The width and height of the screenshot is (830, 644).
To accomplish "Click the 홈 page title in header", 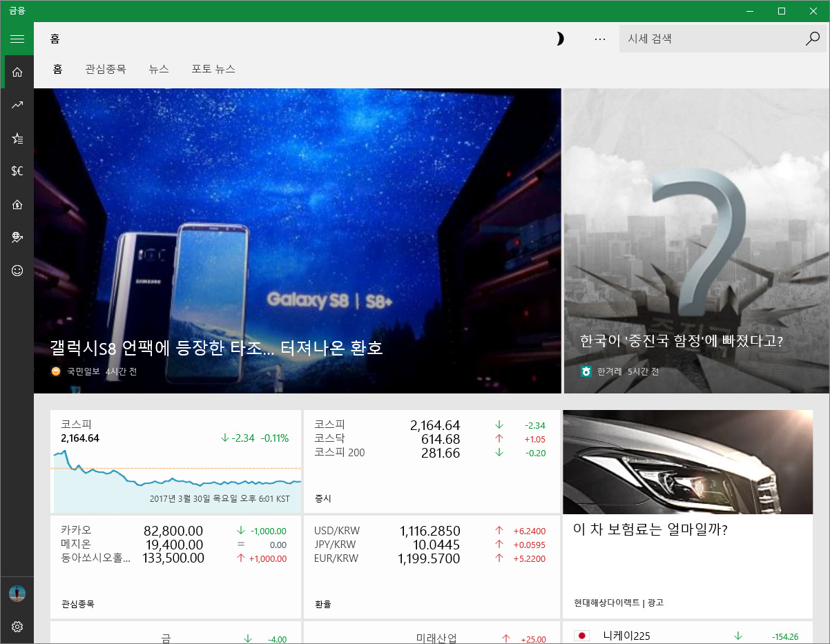I will [x=55, y=39].
